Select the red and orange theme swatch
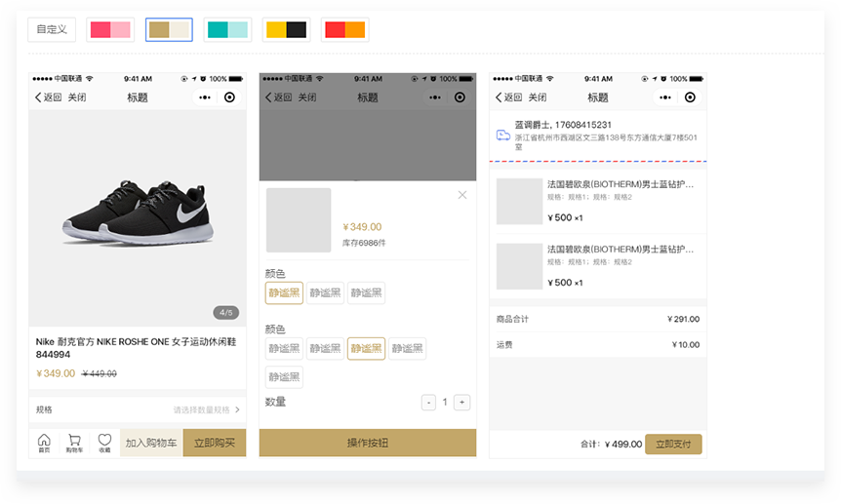Image resolution: width=841 pixels, height=504 pixels. point(344,30)
